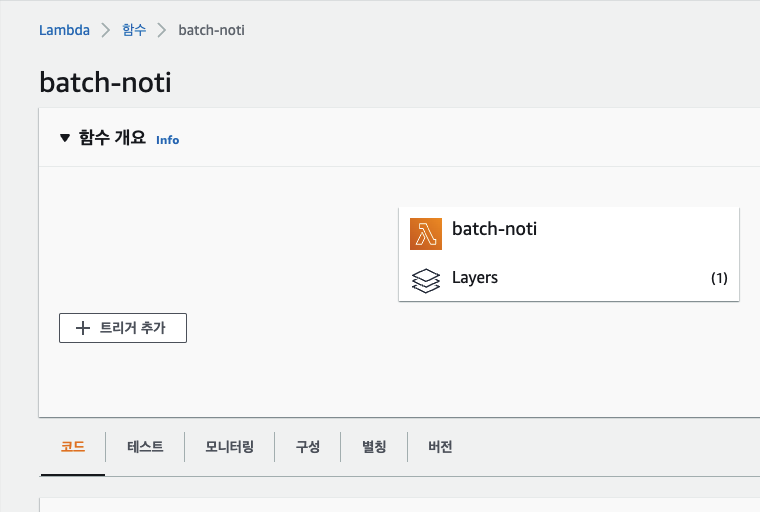This screenshot has height=512, width=760.
Task: Go to the 함수 breadcrumb link
Action: click(134, 30)
